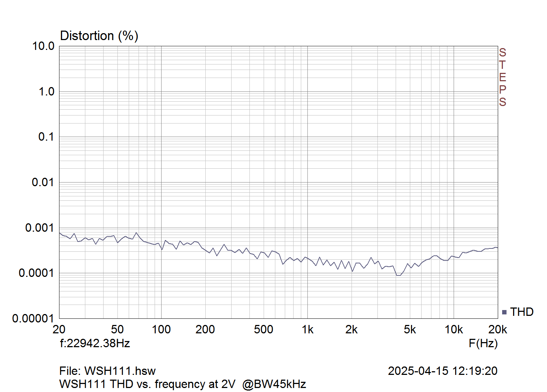Click the 10k x-axis frequency label
This screenshot has width=547, height=392.
(454, 329)
